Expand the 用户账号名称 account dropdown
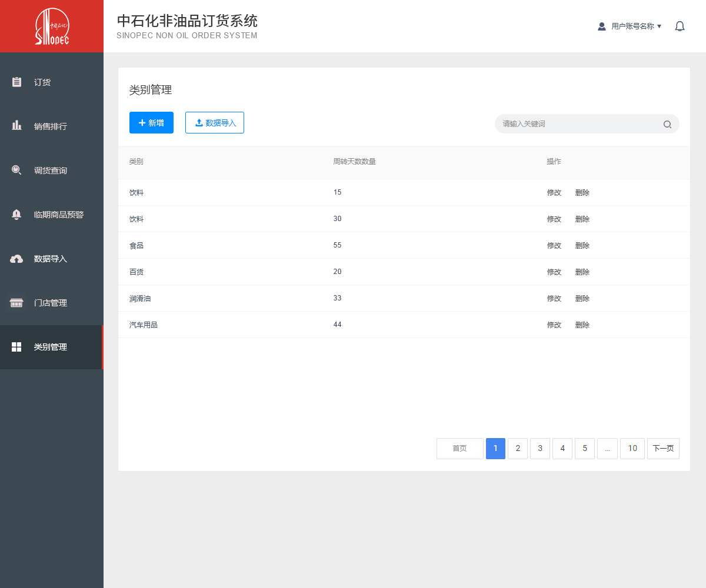The width and height of the screenshot is (706, 588). [x=630, y=26]
